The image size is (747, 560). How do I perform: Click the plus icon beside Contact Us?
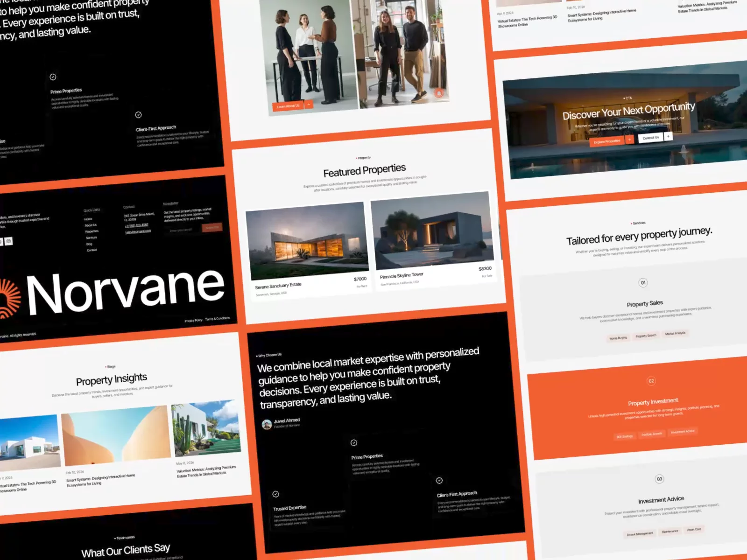coord(668,136)
